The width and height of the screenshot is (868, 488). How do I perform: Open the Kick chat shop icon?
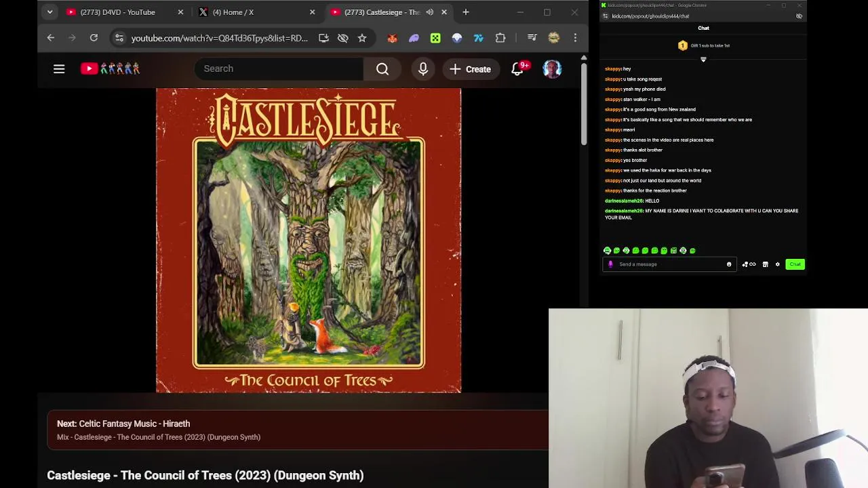(765, 264)
